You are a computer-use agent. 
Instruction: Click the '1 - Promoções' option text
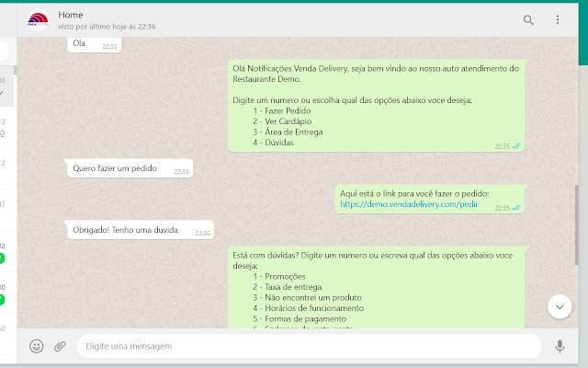[279, 276]
